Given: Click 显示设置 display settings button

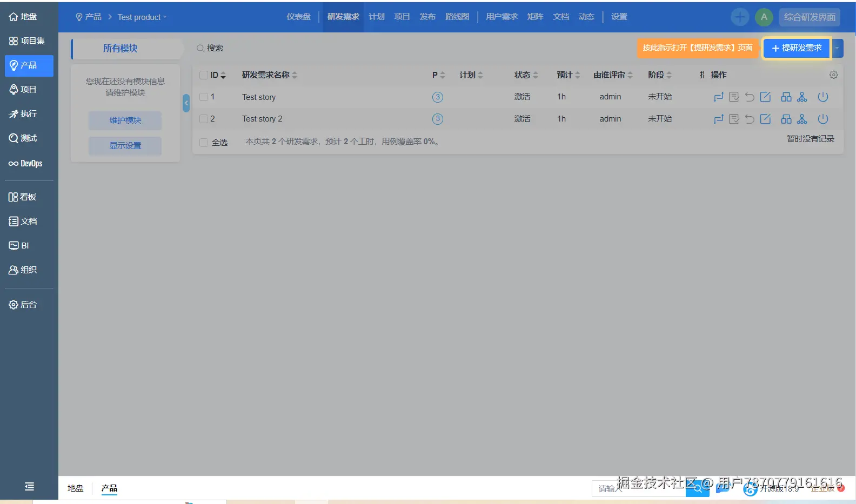Looking at the screenshot, I should click(125, 146).
